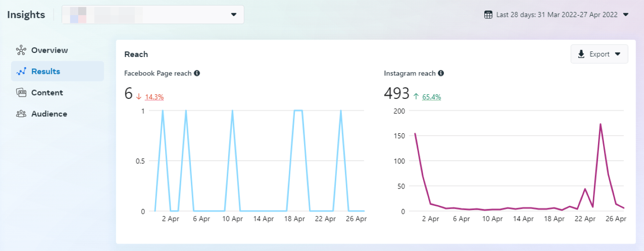Click the caret arrow of the page selector

pyautogui.click(x=234, y=15)
